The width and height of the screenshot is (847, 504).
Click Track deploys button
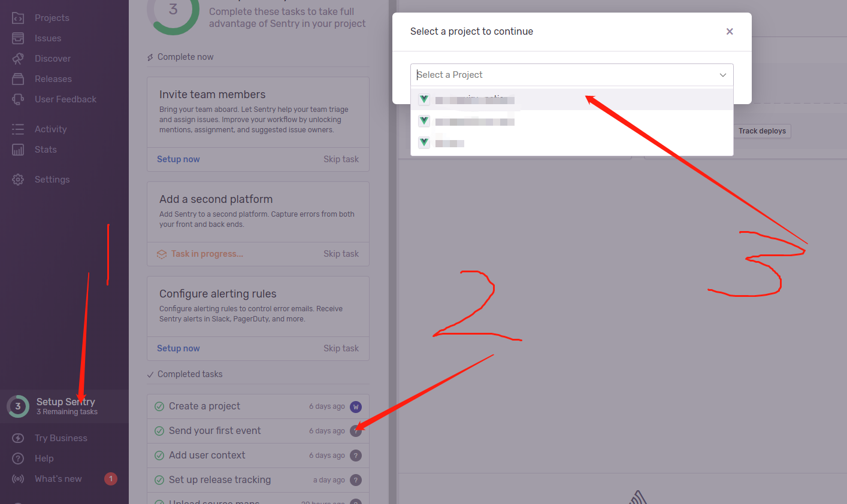762,131
